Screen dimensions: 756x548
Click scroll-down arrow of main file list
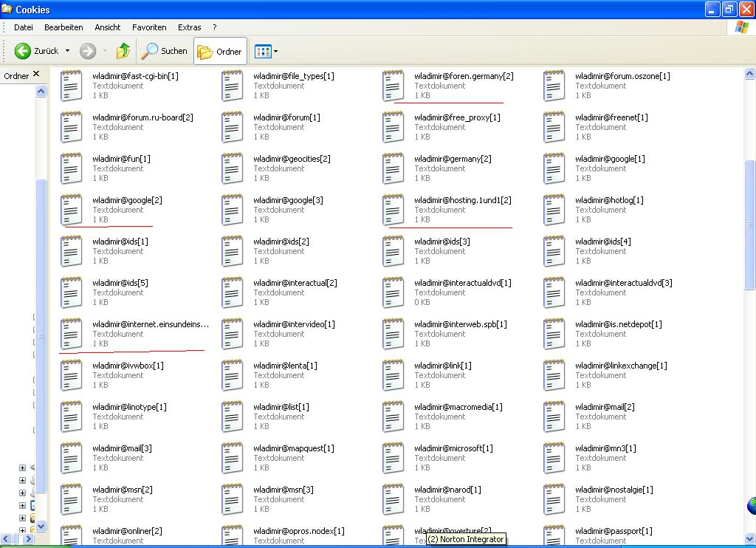pos(750,538)
